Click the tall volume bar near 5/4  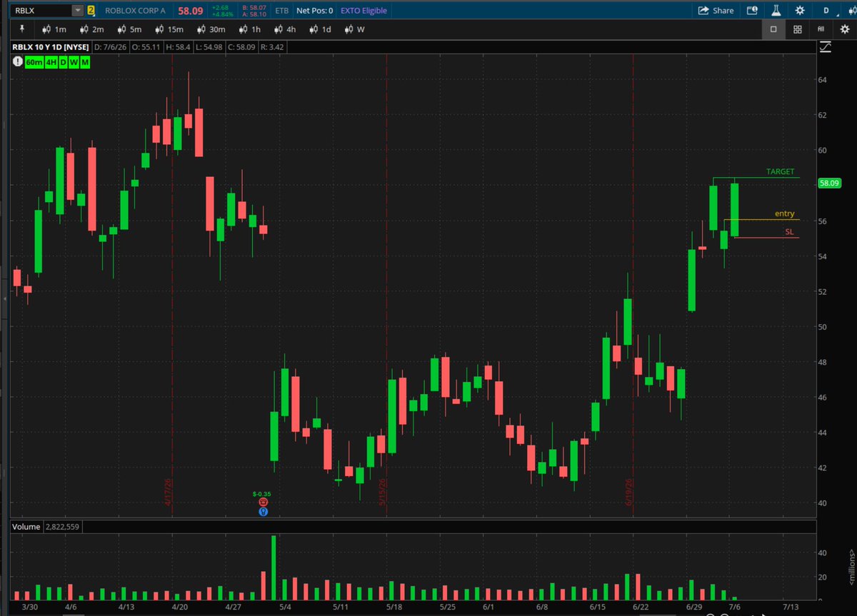point(274,567)
